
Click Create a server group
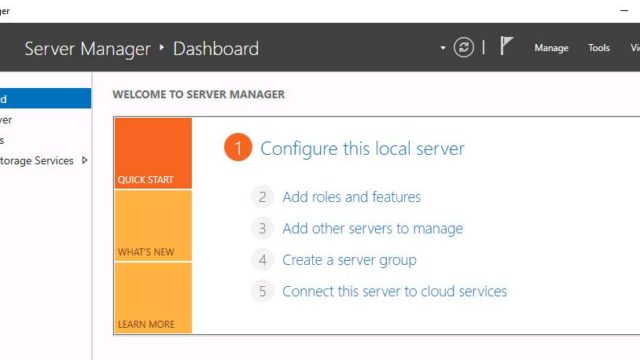[x=349, y=260]
